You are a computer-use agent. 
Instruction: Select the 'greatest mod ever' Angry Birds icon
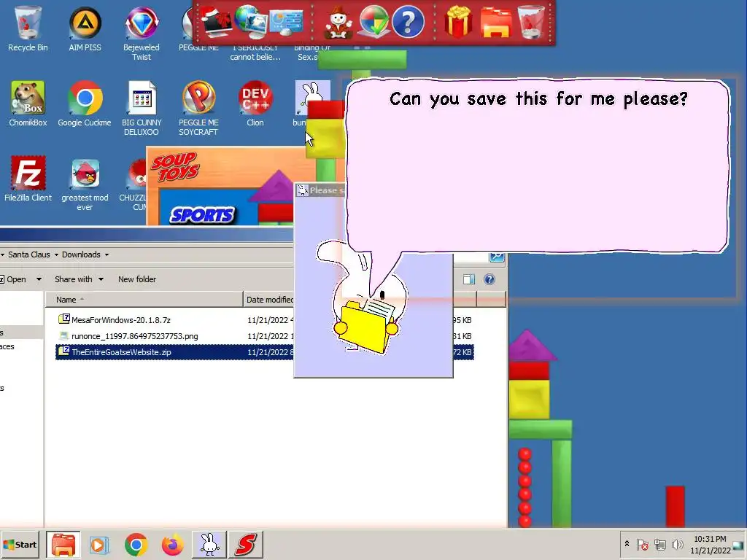point(85,183)
